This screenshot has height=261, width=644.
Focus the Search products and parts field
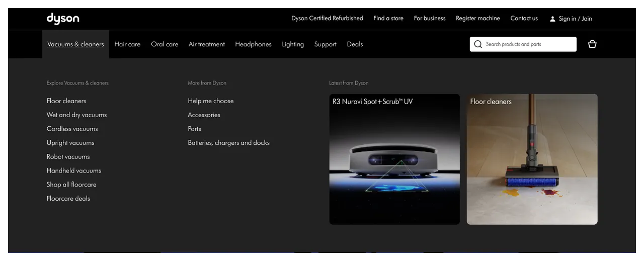[x=523, y=44]
